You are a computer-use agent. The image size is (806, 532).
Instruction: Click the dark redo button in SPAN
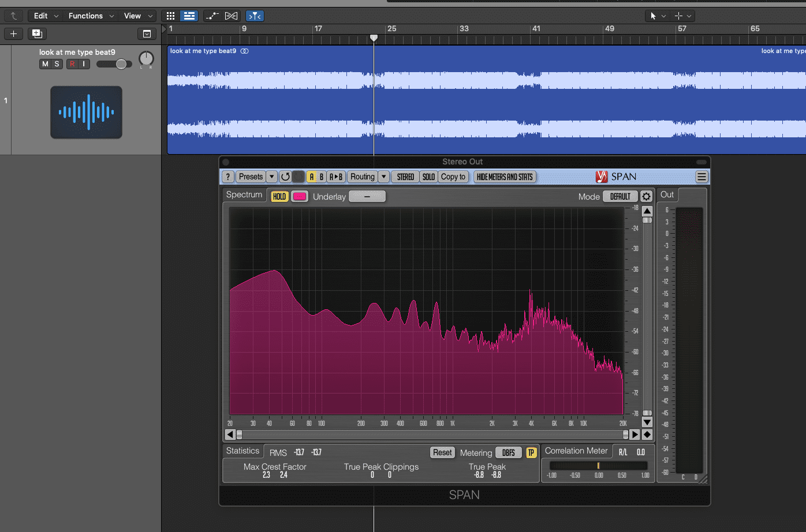pos(298,177)
